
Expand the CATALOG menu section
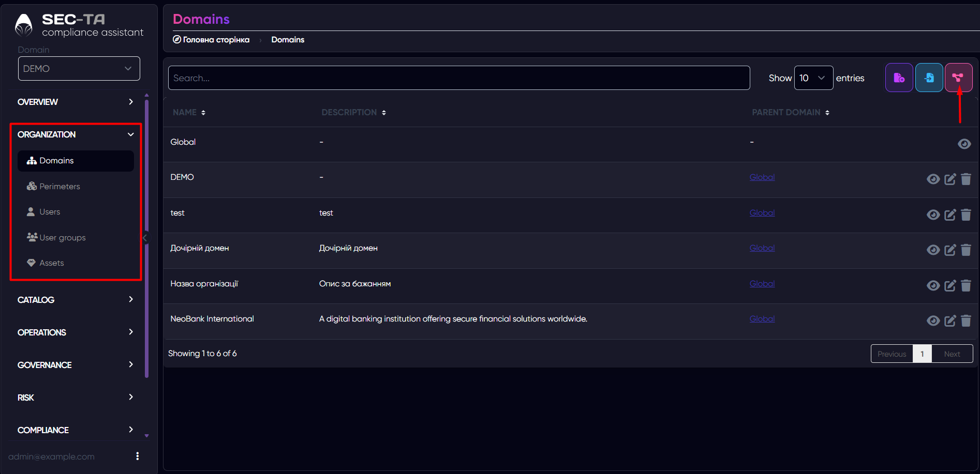pos(76,300)
